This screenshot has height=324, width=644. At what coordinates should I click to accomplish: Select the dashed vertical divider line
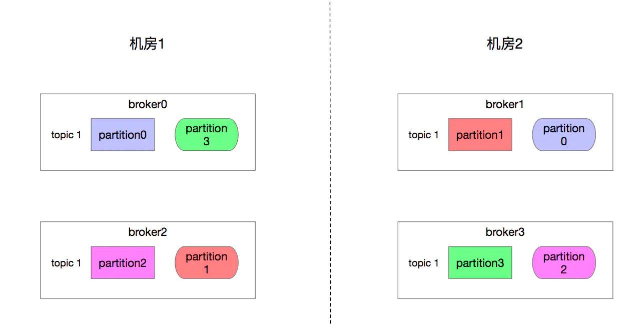330,162
